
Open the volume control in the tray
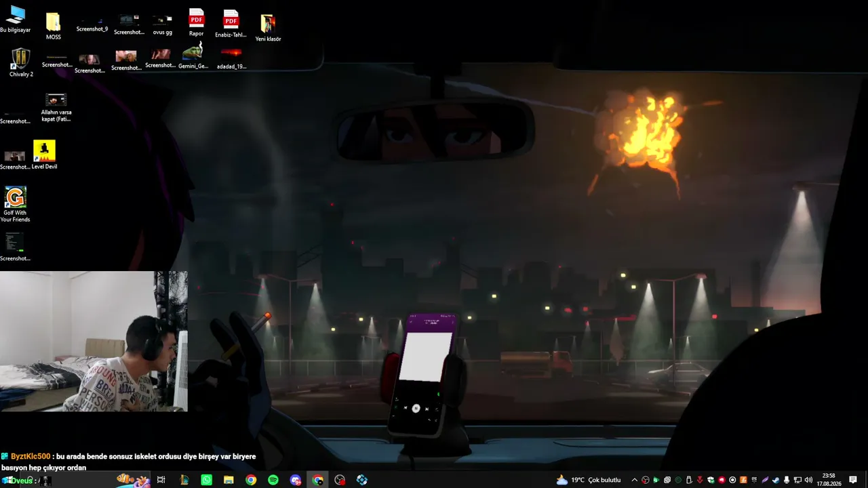click(808, 480)
